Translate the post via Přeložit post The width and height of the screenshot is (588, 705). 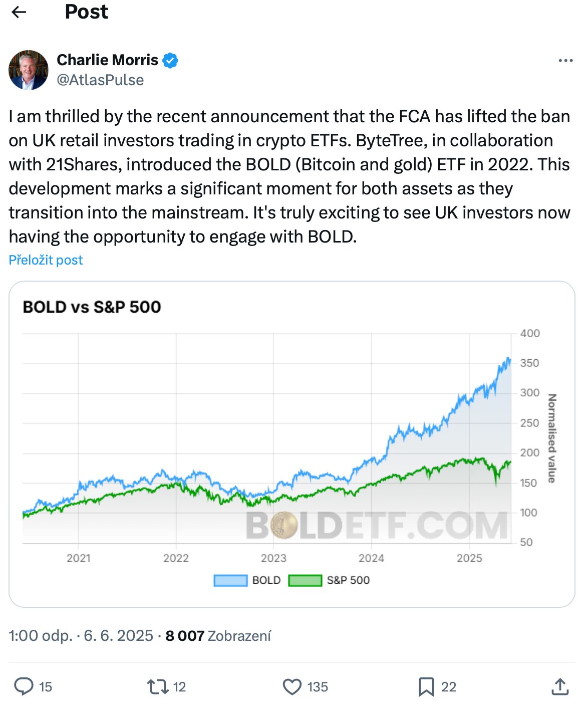tap(46, 260)
